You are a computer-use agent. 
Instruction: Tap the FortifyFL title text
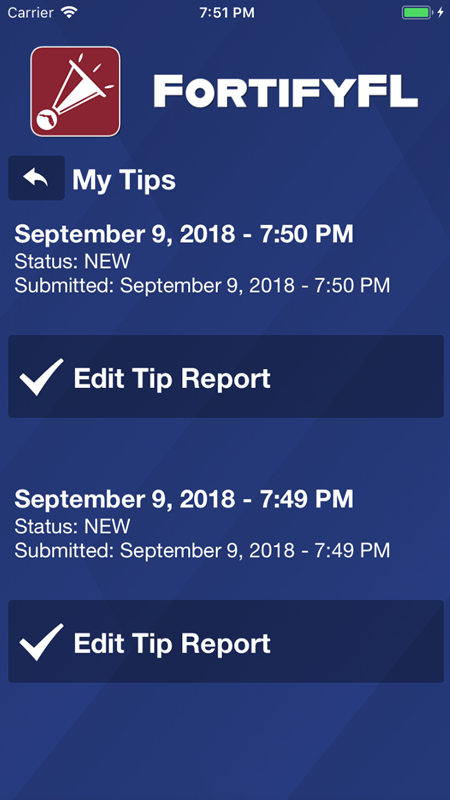286,91
